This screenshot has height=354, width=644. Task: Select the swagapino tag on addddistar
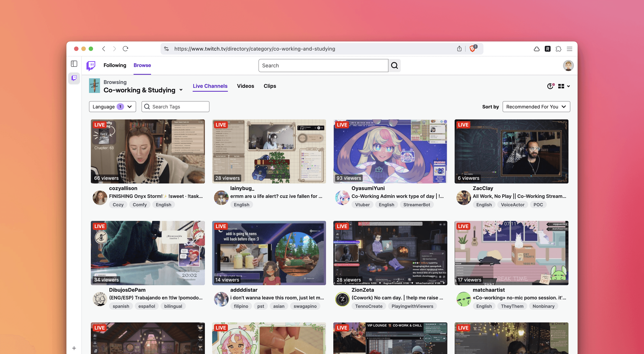(x=305, y=306)
